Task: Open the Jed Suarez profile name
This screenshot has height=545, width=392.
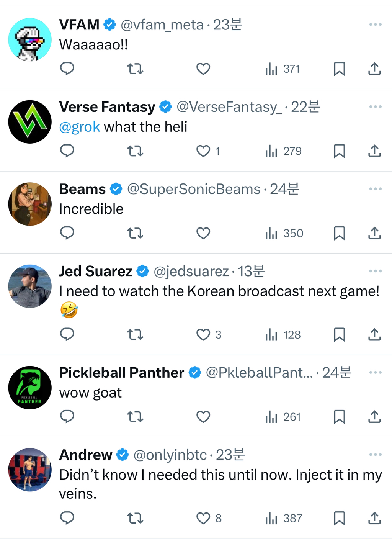Action: pos(96,272)
